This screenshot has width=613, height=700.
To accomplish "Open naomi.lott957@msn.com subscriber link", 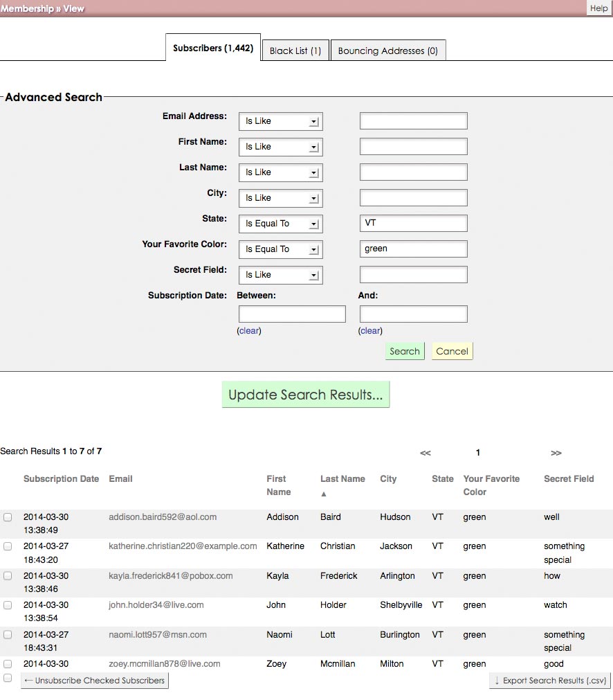I will coord(158,635).
